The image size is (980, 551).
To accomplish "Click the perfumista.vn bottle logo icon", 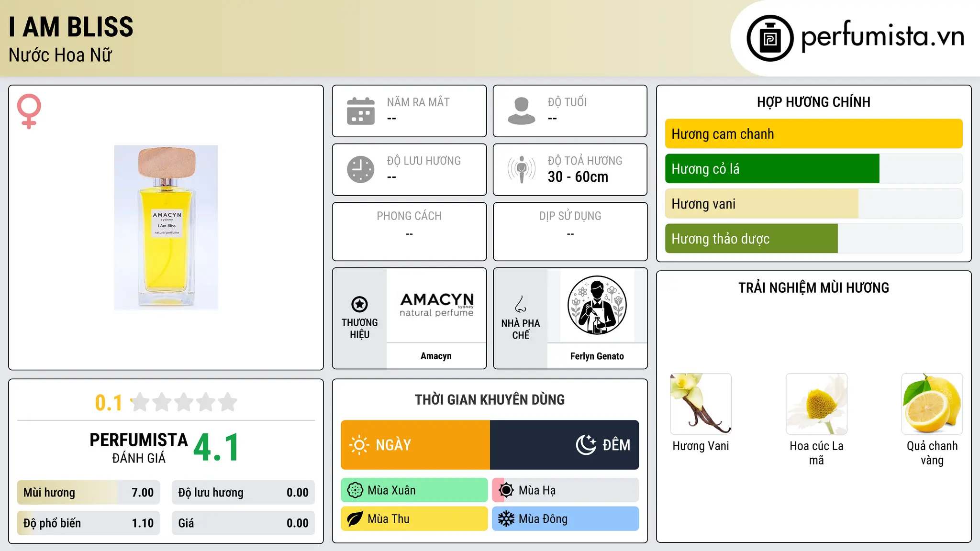I will [770, 38].
